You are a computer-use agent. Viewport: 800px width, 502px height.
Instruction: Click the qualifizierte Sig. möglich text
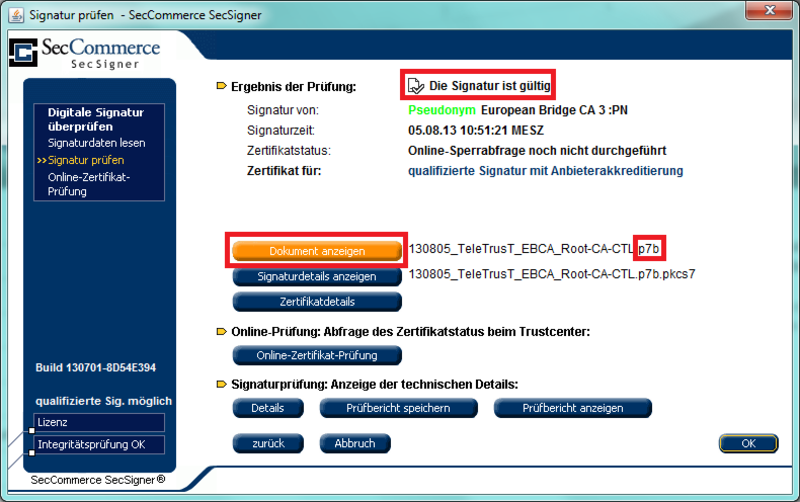(x=104, y=401)
